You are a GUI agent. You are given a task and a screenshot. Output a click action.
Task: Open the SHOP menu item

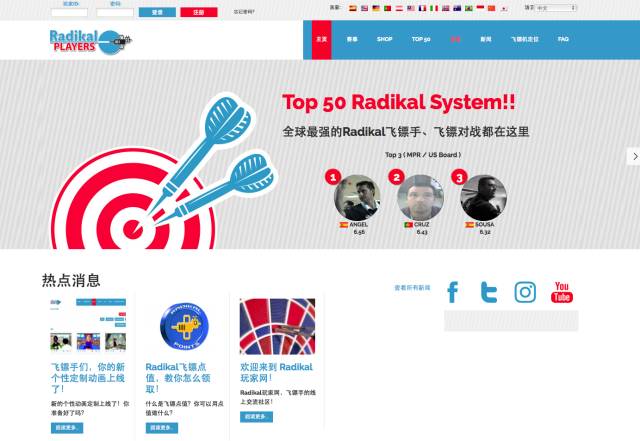(384, 39)
